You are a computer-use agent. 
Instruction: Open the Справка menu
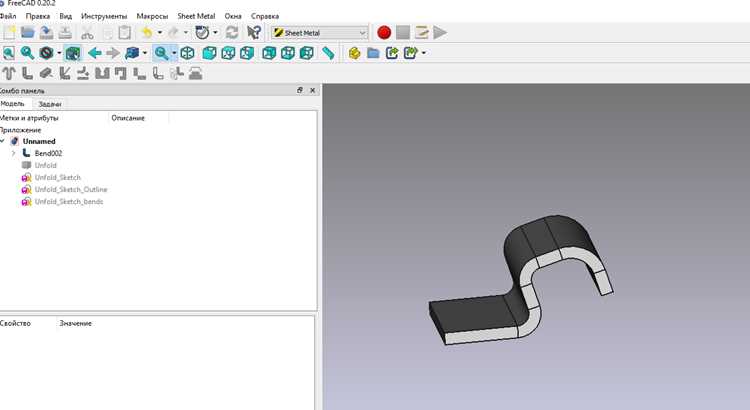tap(265, 16)
